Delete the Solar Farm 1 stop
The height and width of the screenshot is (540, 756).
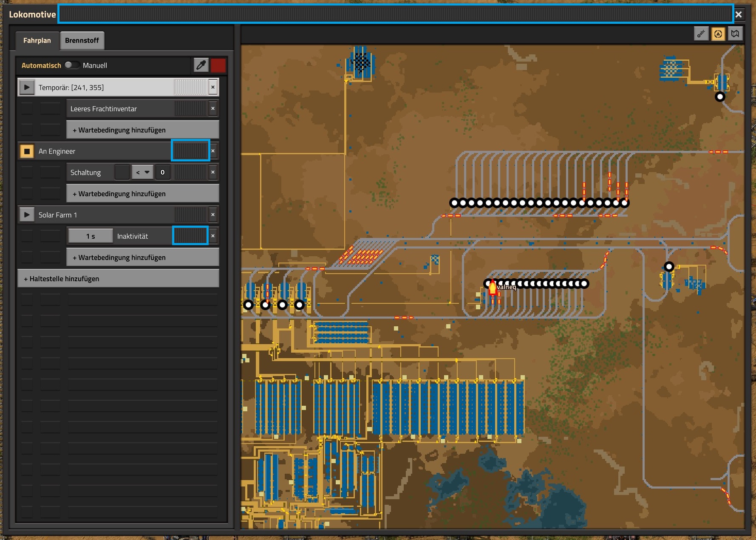(x=213, y=215)
